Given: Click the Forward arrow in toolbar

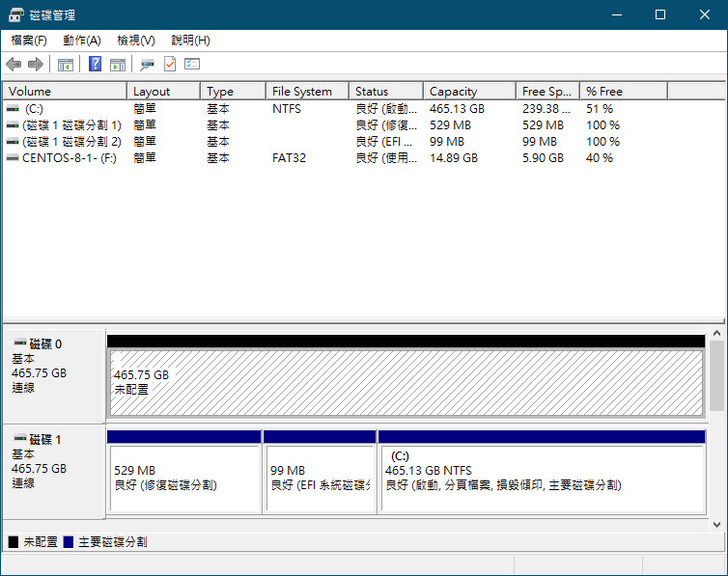Looking at the screenshot, I should click(36, 65).
